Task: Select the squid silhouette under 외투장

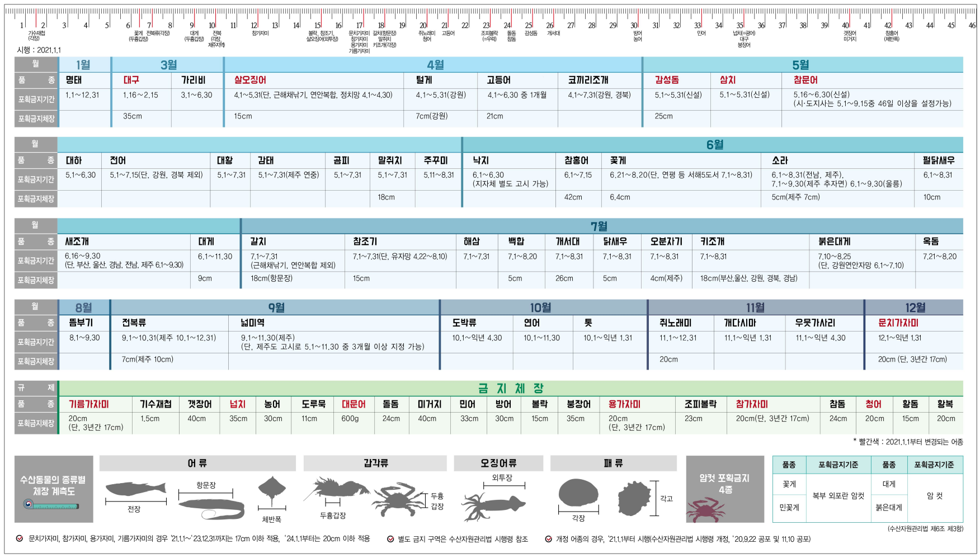Action: click(493, 504)
